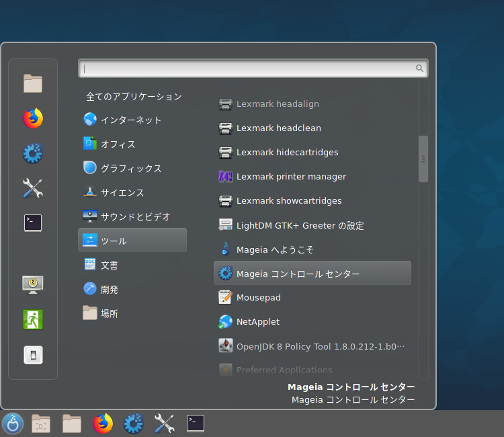This screenshot has width=504, height=437.
Task: Launch Lexmark headclean
Action: 312,128
